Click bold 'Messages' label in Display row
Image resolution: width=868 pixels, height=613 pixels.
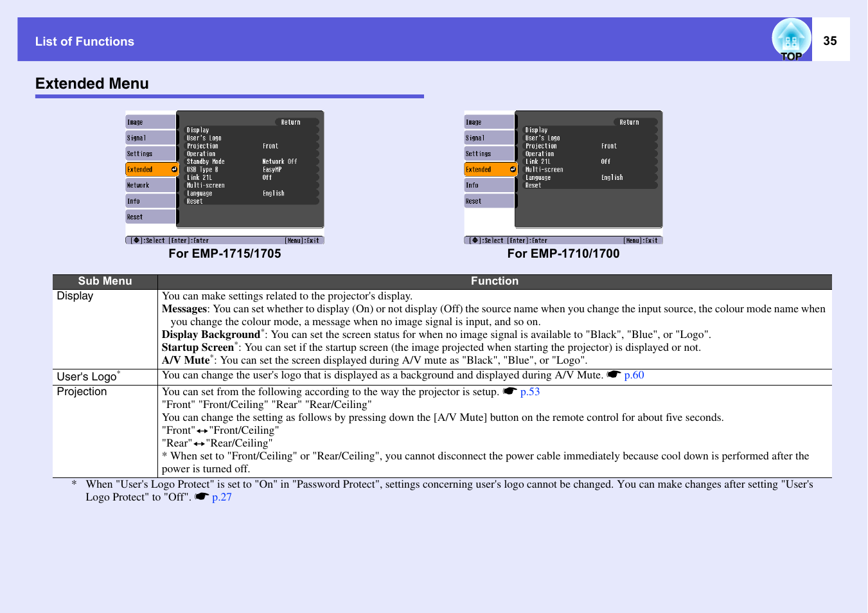tap(184, 309)
